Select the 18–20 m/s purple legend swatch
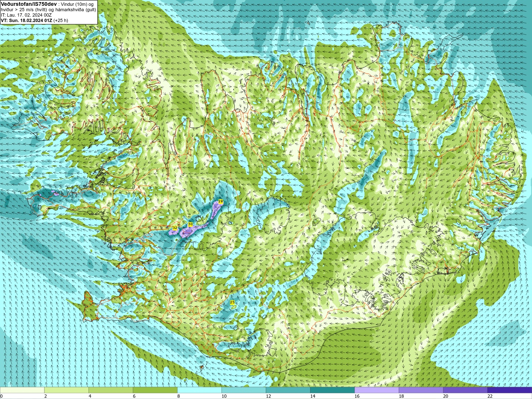 point(421,390)
